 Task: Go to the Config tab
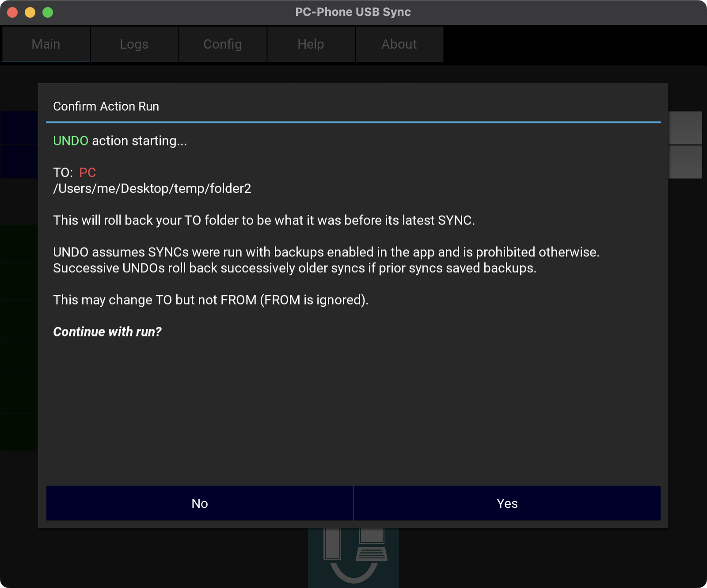(x=223, y=44)
